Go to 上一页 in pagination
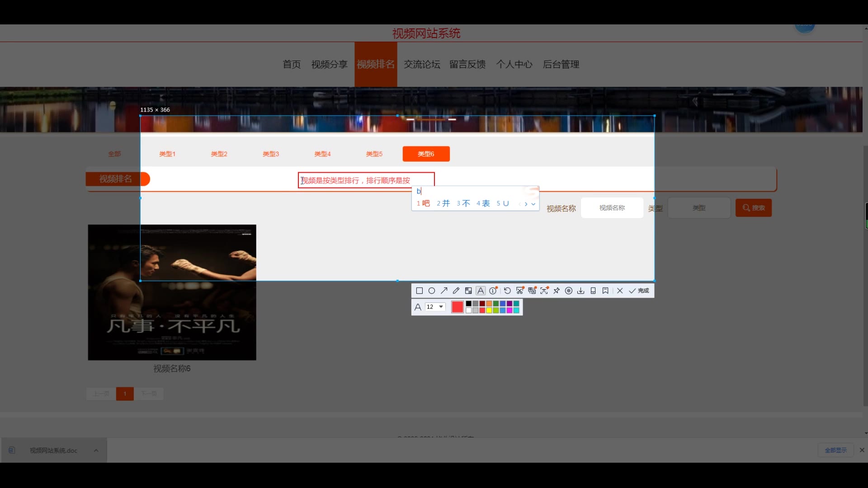The image size is (868, 488). 101,394
